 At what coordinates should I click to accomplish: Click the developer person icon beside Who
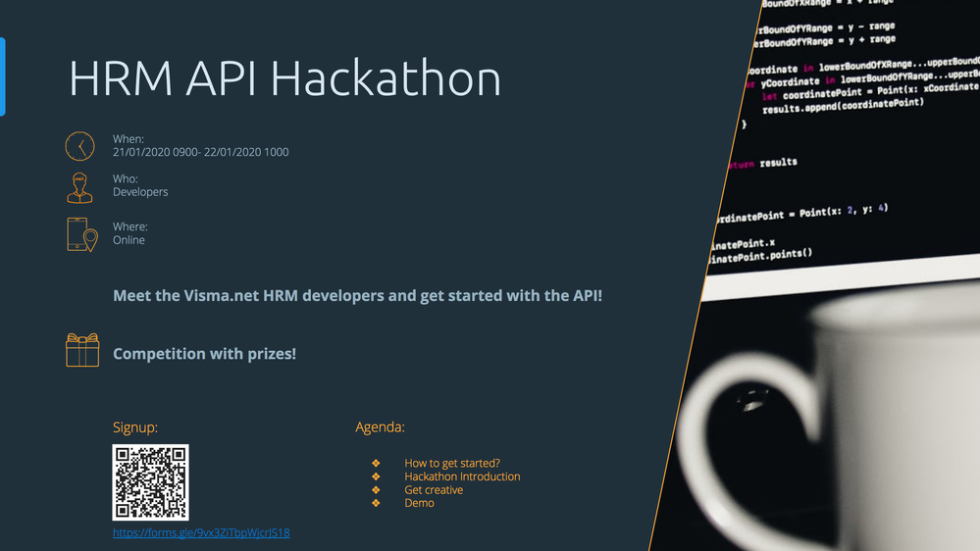coord(80,187)
